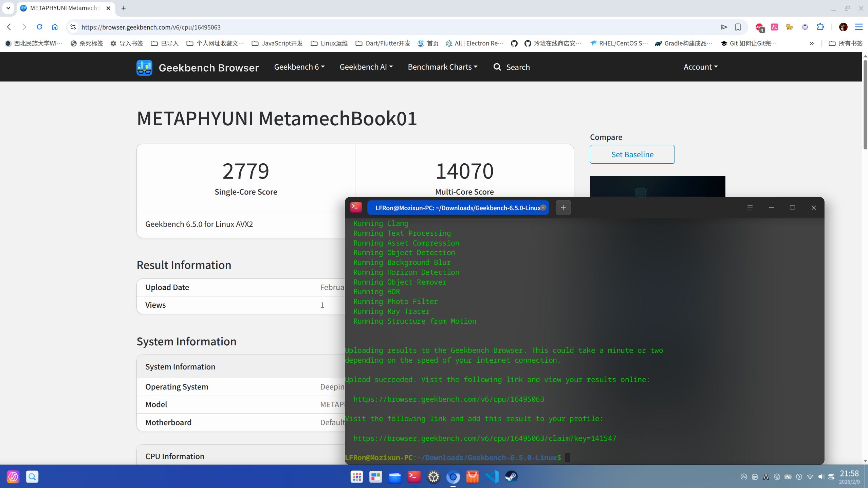Launch Steam from the taskbar
The height and width of the screenshot is (488, 868).
pos(511,477)
